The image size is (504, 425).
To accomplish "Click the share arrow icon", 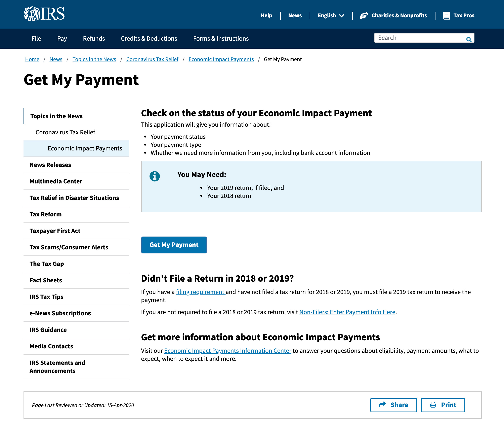I will pos(382,404).
